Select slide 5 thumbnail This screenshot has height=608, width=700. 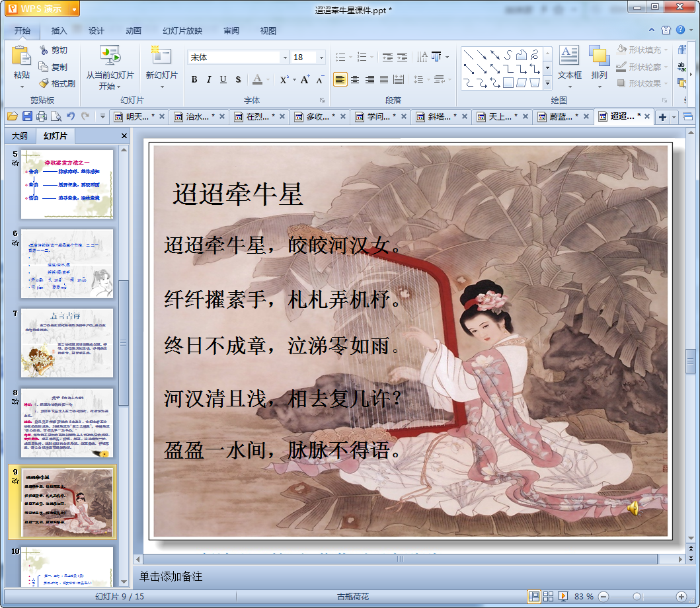(x=67, y=184)
